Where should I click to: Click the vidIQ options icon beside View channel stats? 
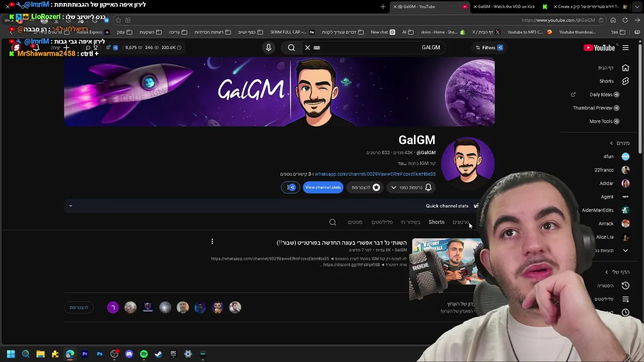pyautogui.click(x=291, y=188)
